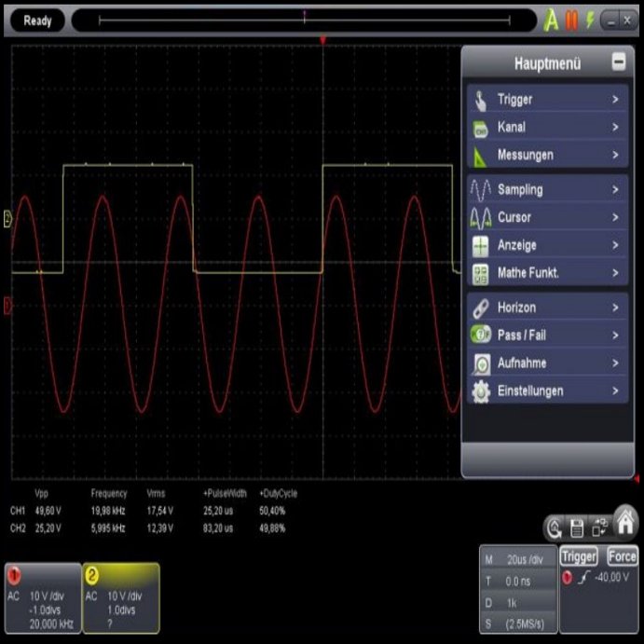Click the refresh/reset arrow icon
Image resolution: width=644 pixels, height=644 pixels.
[x=555, y=528]
